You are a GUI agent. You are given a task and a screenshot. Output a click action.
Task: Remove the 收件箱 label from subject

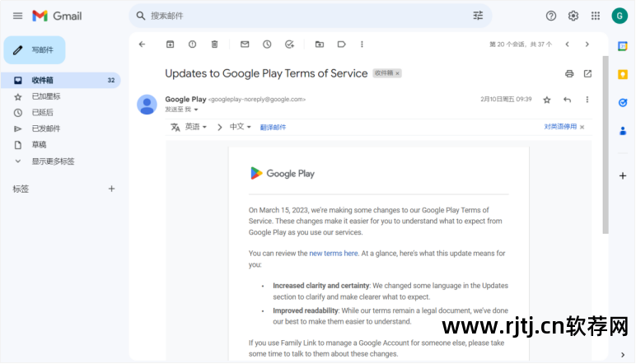tap(397, 73)
